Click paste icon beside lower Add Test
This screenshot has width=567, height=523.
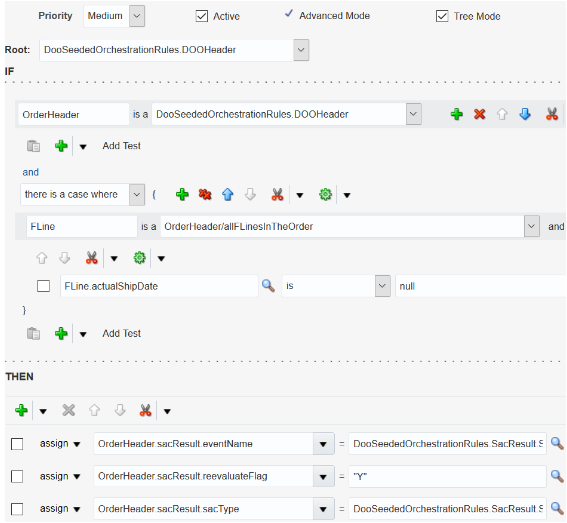(34, 333)
